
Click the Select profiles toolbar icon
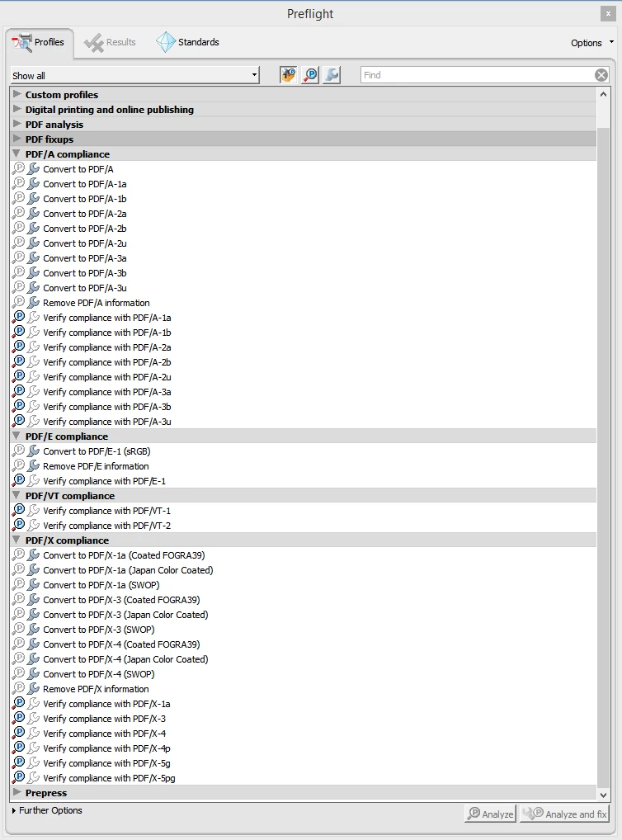pos(288,75)
